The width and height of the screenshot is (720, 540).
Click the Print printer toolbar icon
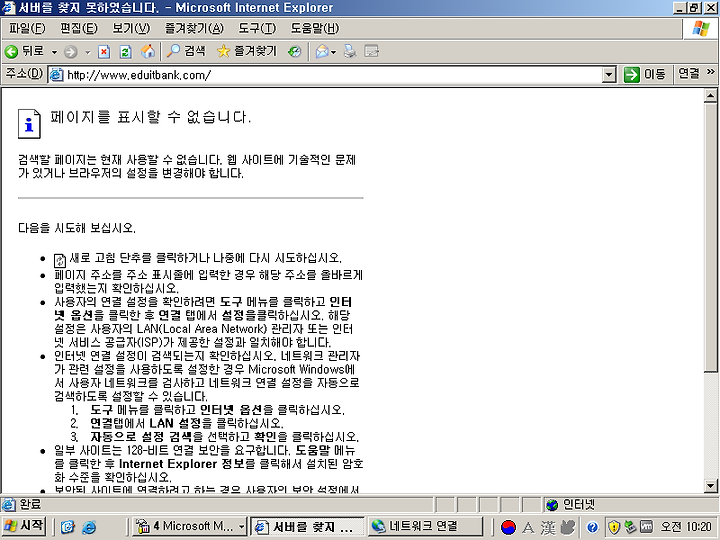pos(350,51)
